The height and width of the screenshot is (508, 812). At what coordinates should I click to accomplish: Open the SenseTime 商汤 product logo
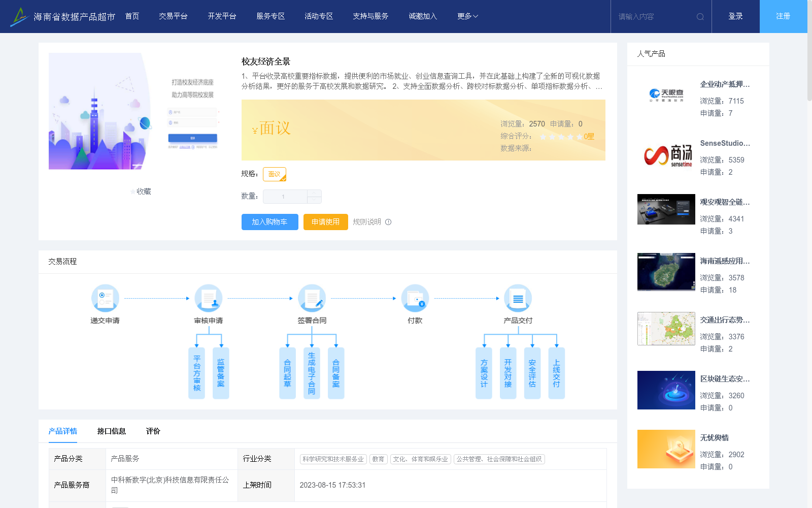(x=666, y=154)
